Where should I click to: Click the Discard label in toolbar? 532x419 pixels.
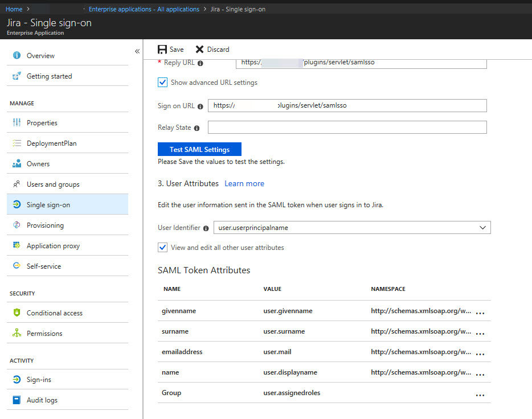(x=218, y=50)
